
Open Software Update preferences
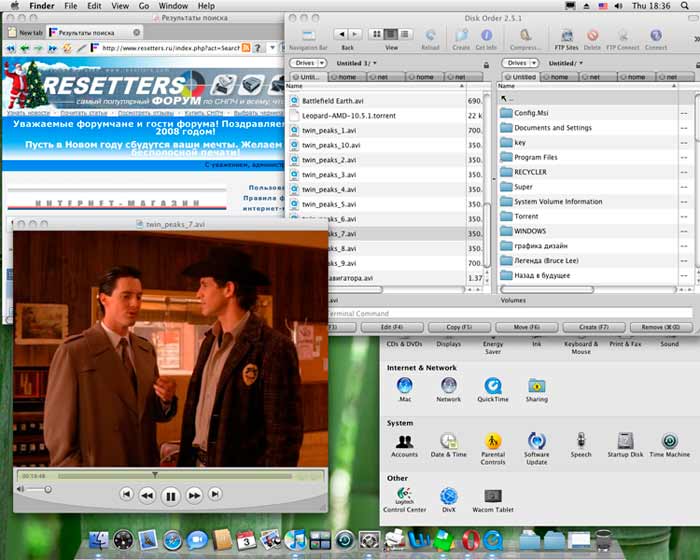click(x=537, y=448)
